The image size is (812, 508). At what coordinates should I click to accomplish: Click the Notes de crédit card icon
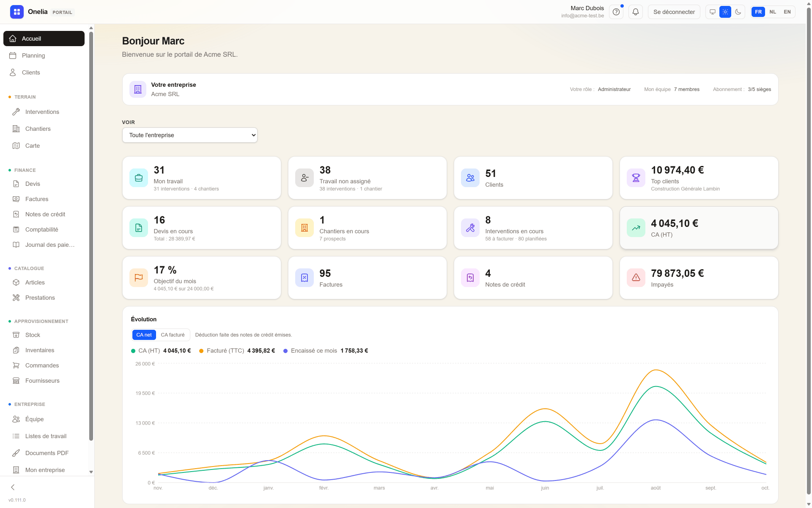[x=470, y=278]
